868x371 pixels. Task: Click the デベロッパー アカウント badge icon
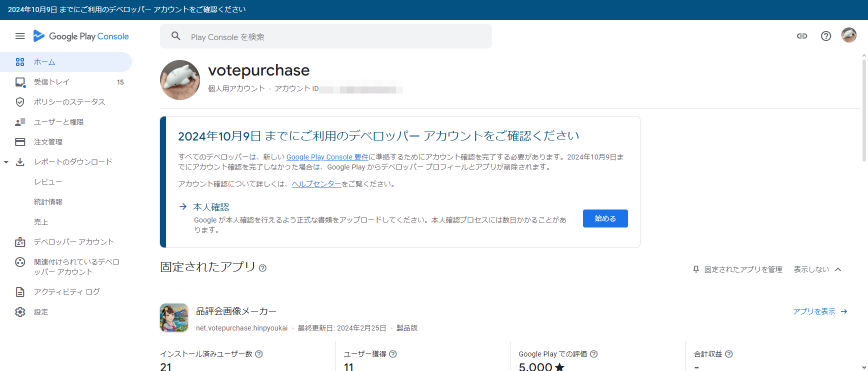(x=20, y=242)
